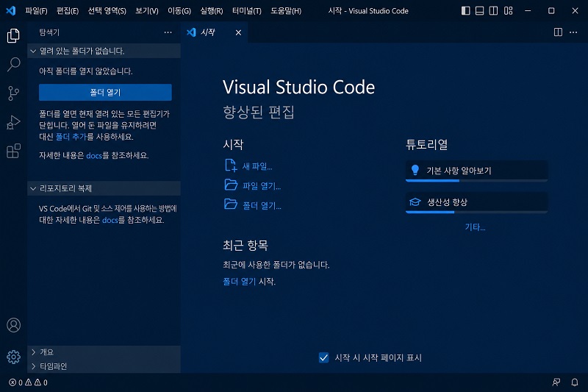Open the 도움말(H) menu
The width and height of the screenshot is (588, 392).
click(286, 11)
